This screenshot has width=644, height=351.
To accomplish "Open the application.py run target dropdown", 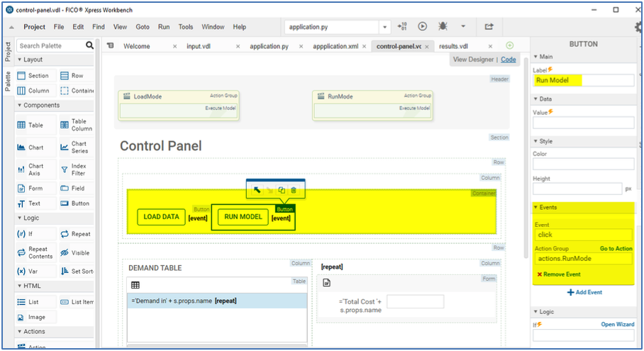I will [385, 27].
